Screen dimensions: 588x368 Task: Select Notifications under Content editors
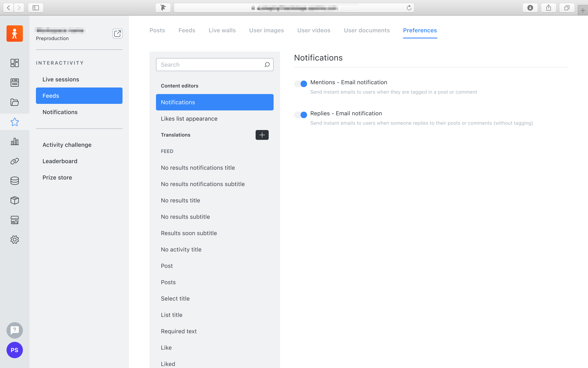215,102
